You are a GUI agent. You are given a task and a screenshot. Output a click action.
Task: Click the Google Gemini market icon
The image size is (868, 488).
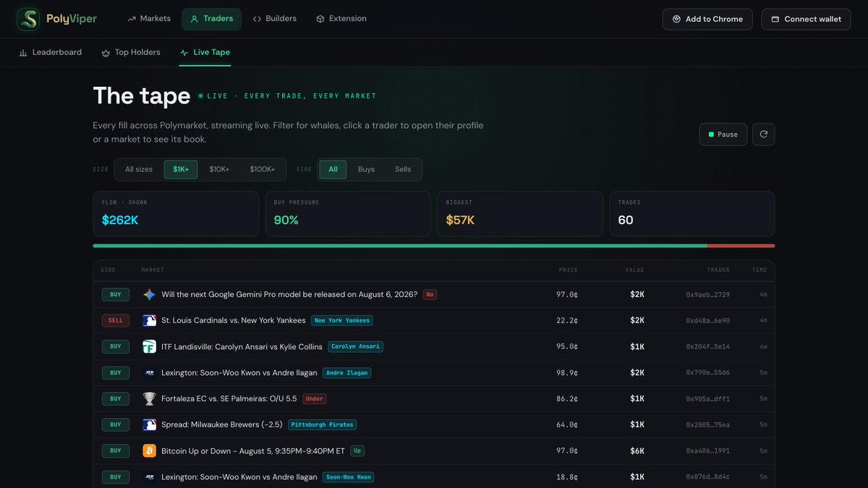click(149, 295)
